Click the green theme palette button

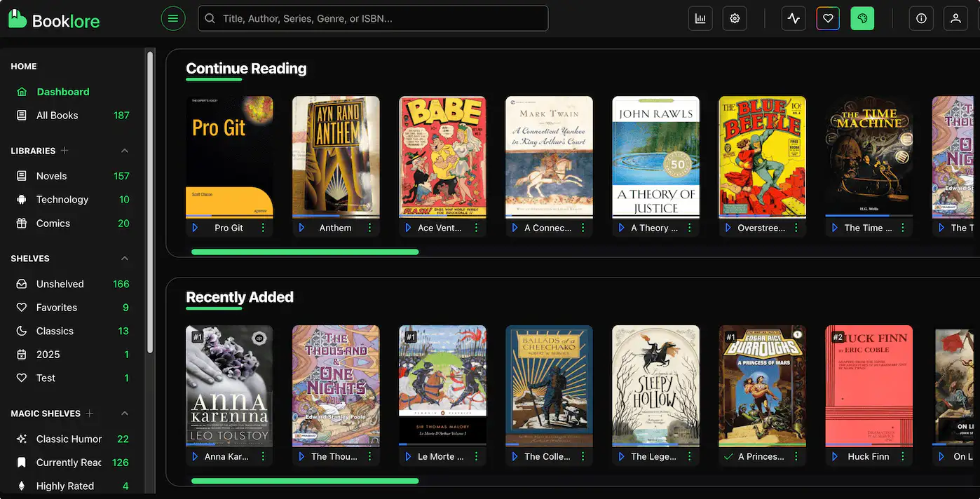click(x=862, y=19)
